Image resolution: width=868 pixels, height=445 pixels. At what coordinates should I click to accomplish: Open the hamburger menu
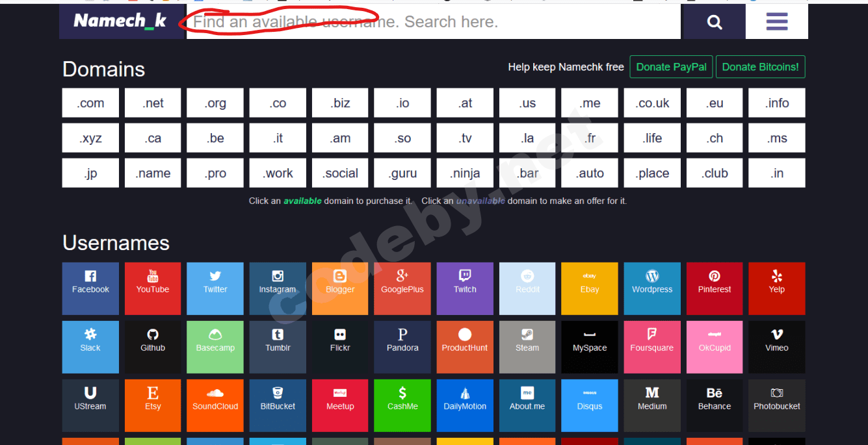[777, 22]
